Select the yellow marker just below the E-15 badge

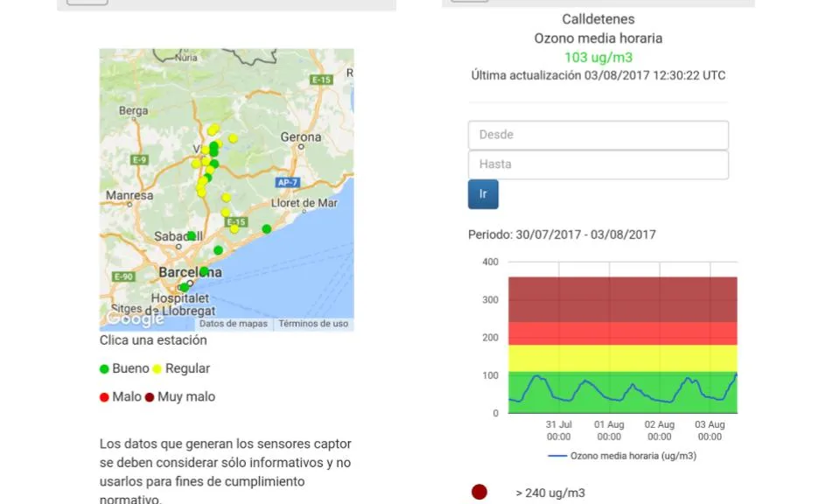(x=234, y=228)
